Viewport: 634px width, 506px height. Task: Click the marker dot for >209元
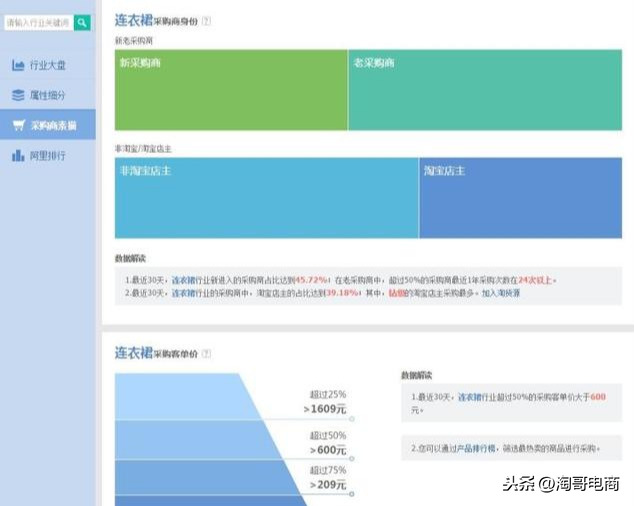[x=352, y=494]
